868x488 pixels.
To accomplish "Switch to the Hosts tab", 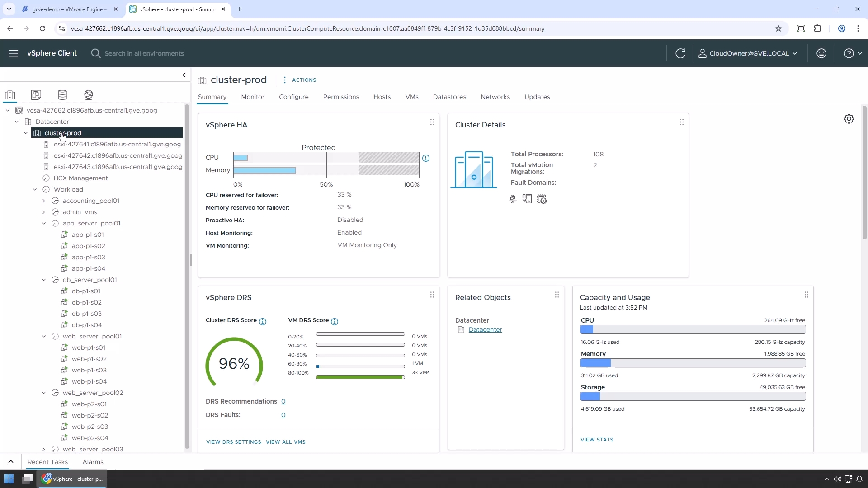I will 382,97.
